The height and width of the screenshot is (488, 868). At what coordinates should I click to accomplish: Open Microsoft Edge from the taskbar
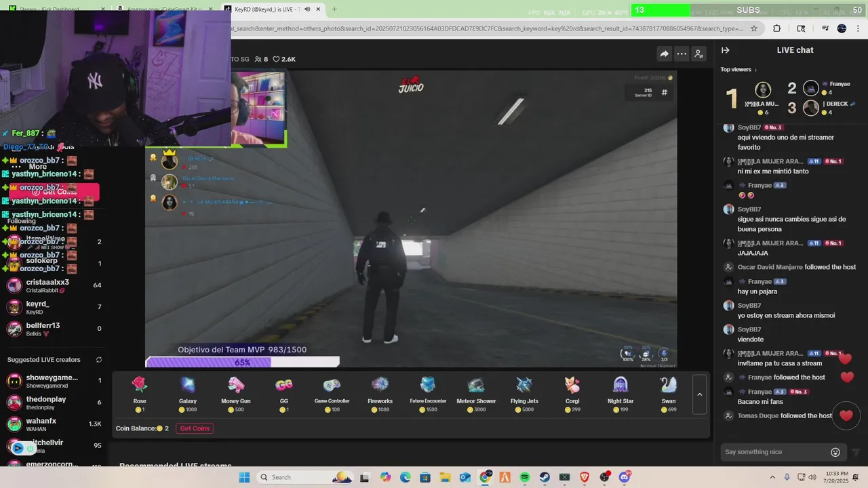pyautogui.click(x=405, y=477)
